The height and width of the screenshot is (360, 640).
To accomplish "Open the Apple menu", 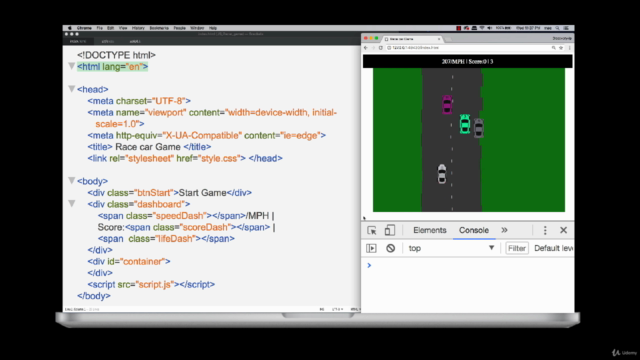I will [69, 28].
